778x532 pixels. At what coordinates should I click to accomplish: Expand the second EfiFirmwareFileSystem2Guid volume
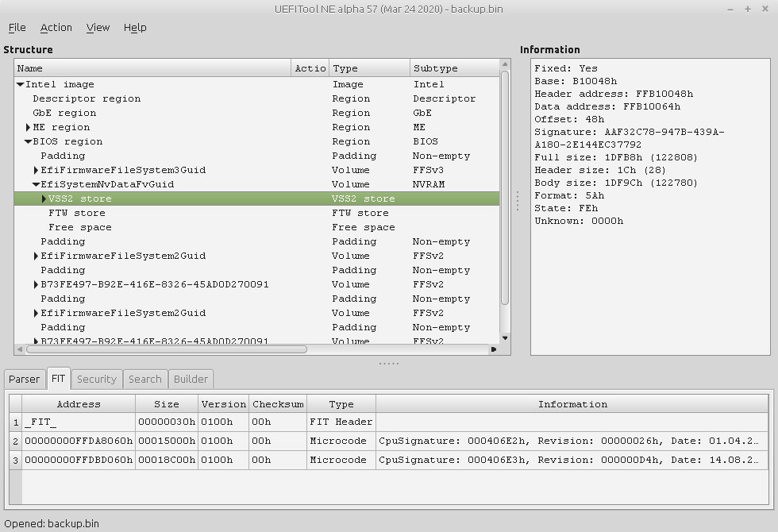[36, 313]
